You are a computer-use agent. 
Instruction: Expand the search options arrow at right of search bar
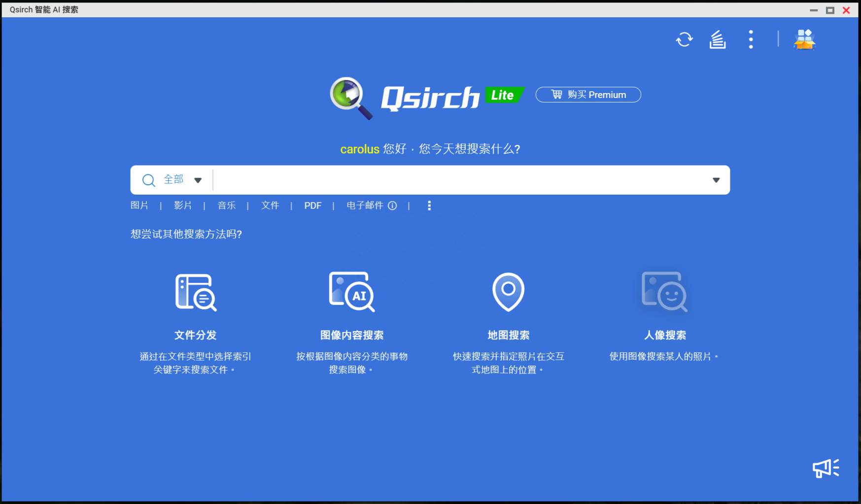716,180
